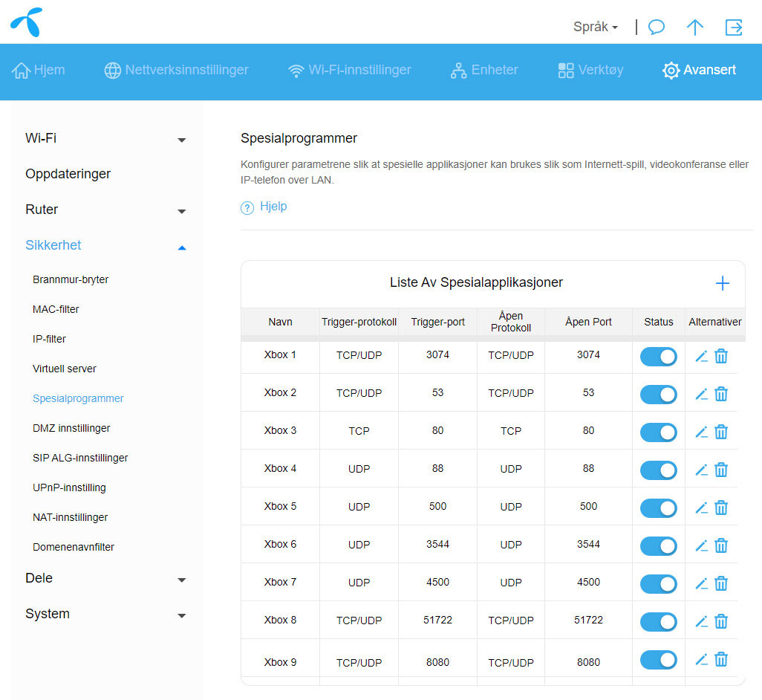This screenshot has width=762, height=700.
Task: Delete the Xbox 7 entry
Action: click(721, 584)
